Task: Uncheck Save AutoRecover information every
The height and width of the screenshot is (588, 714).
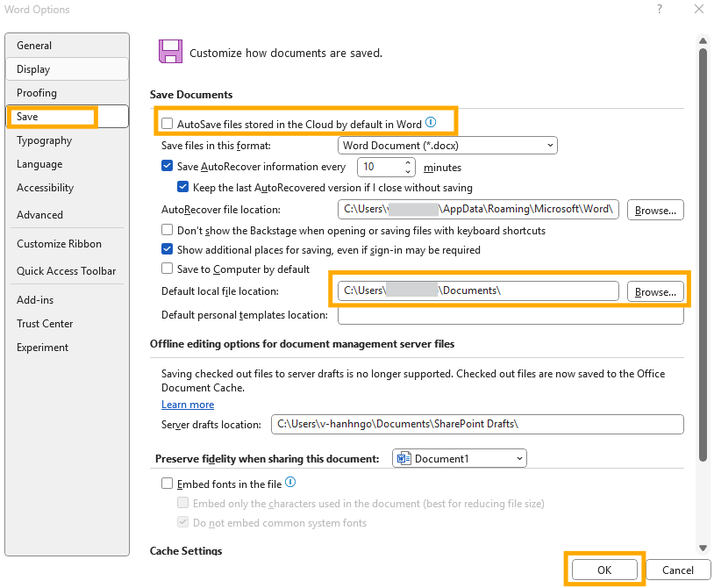Action: pyautogui.click(x=168, y=166)
